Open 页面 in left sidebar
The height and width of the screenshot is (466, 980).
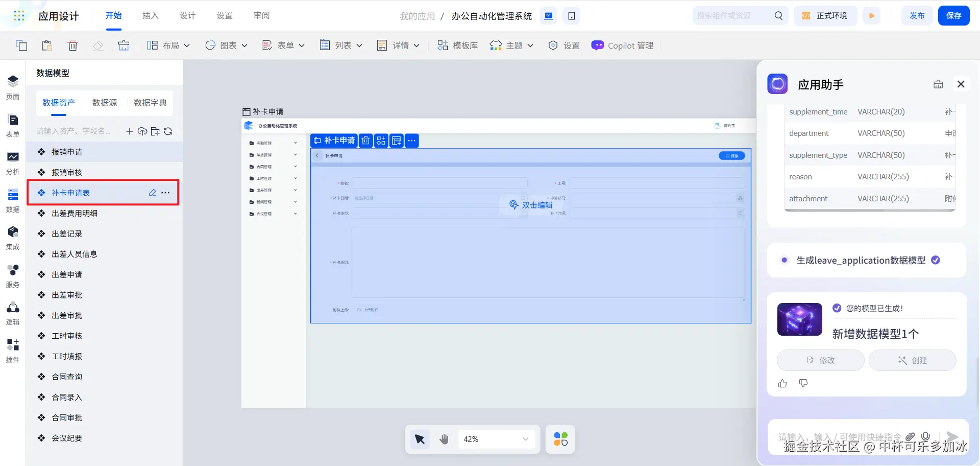(13, 87)
